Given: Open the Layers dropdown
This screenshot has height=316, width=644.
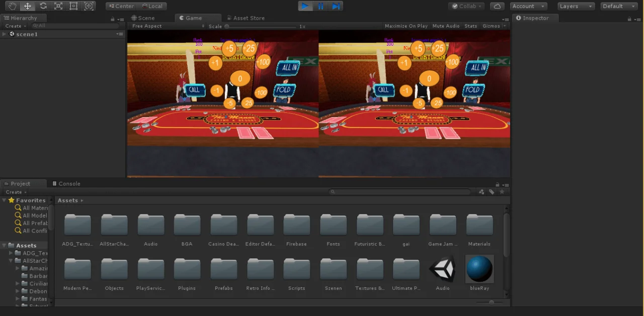Looking at the screenshot, I should point(576,6).
